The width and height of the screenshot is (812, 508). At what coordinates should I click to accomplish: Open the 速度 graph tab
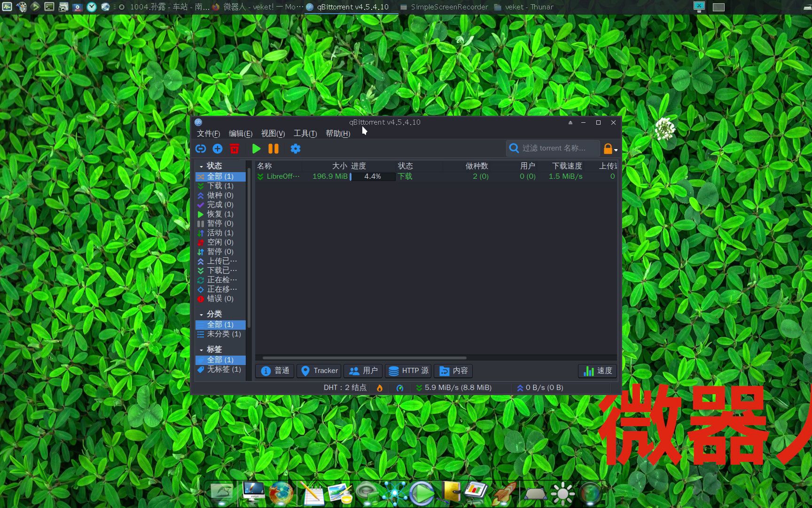click(598, 371)
